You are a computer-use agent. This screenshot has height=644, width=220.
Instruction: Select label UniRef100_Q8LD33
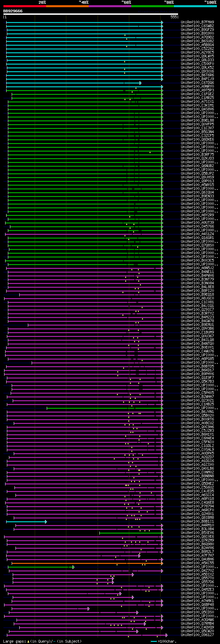197,60
